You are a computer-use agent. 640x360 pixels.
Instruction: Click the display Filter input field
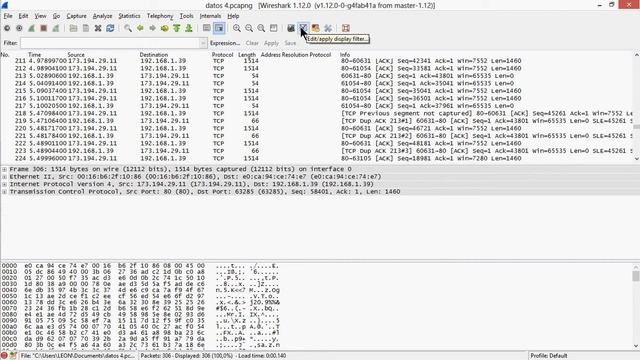pos(110,43)
